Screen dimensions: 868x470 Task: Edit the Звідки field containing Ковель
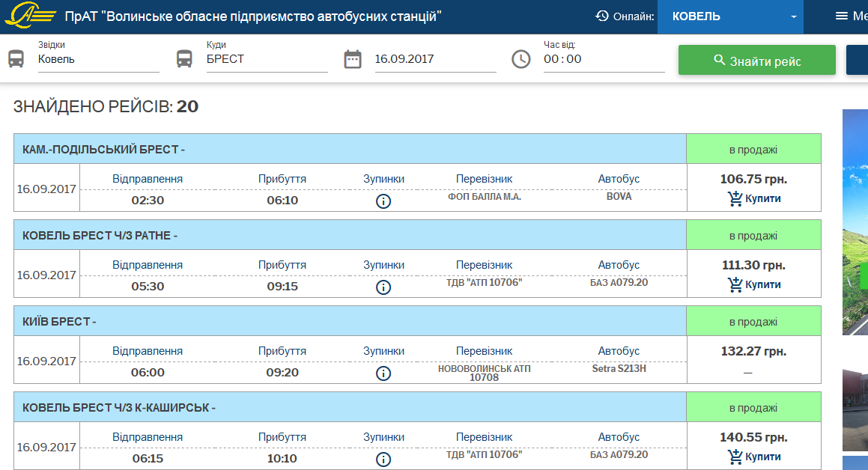(98, 59)
